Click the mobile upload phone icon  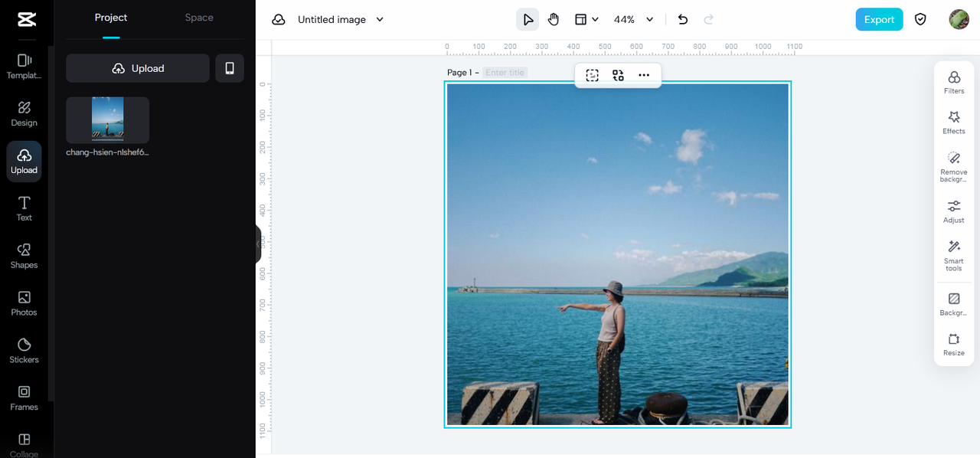(230, 68)
